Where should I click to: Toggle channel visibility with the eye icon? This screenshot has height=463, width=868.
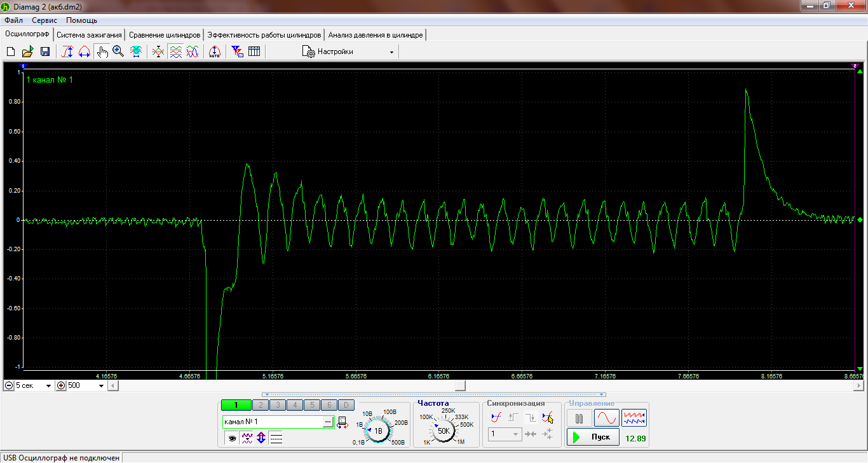click(x=231, y=438)
